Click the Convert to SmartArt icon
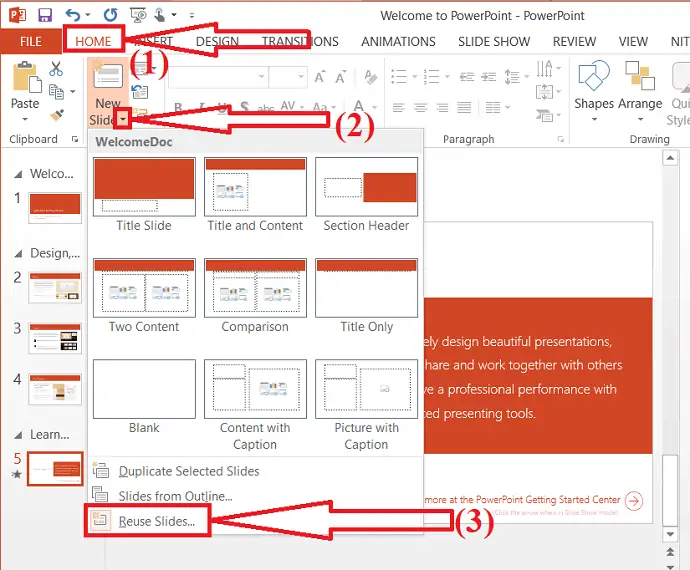Screen dimensions: 690x570 click(x=544, y=116)
